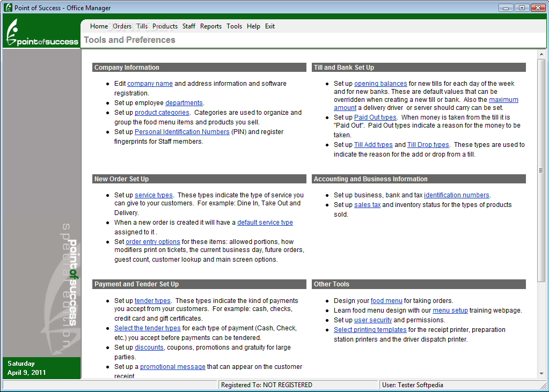Close the Office Manager window
This screenshot has width=549, height=392.
(538, 8)
